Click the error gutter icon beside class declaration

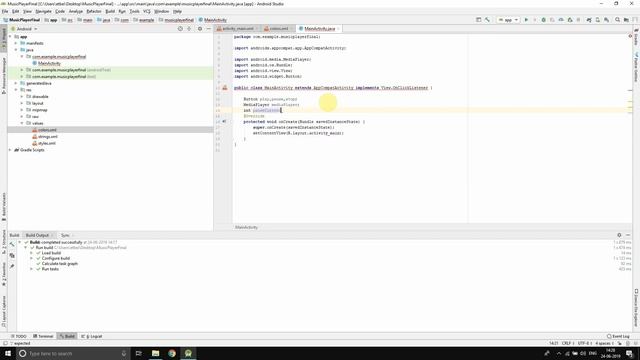tap(224, 88)
